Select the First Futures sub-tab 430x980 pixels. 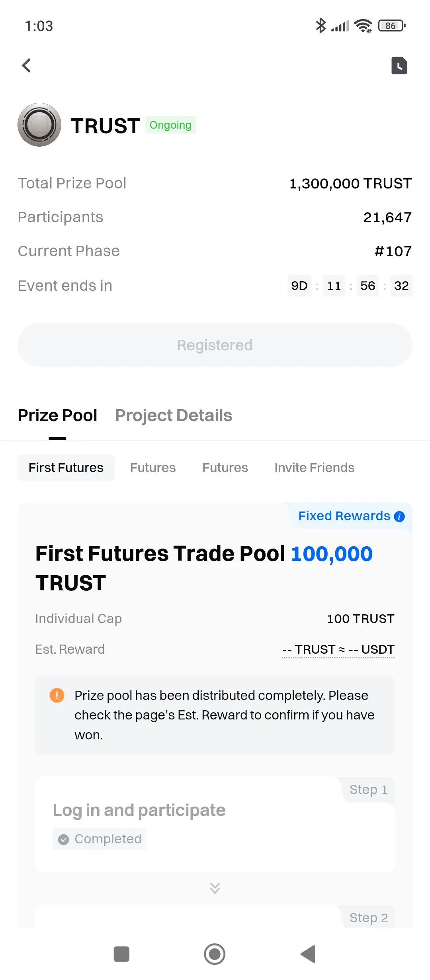tap(66, 468)
